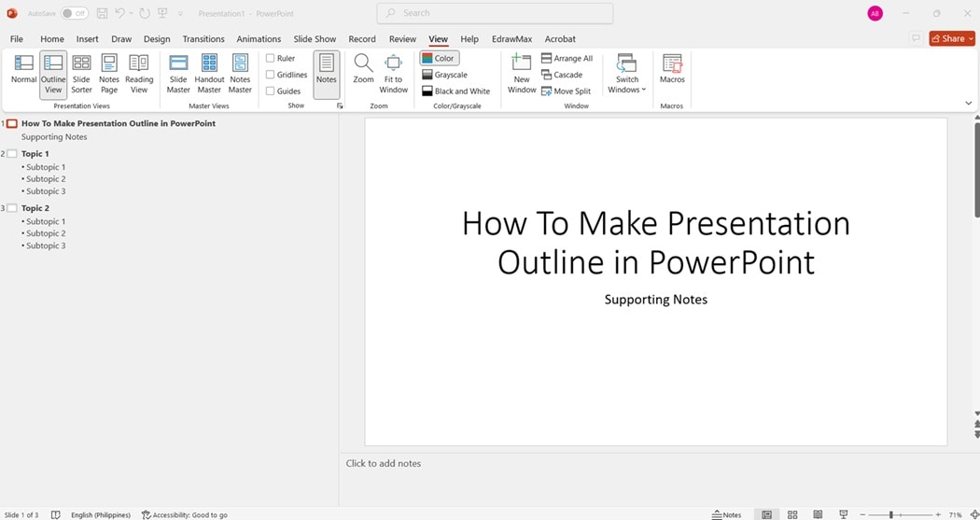Screen dimensions: 980x520
Task: Open a New Window
Action: click(522, 75)
